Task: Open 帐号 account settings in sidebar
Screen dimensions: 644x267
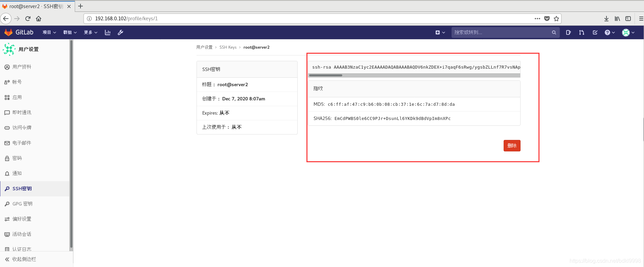Action: point(34,82)
